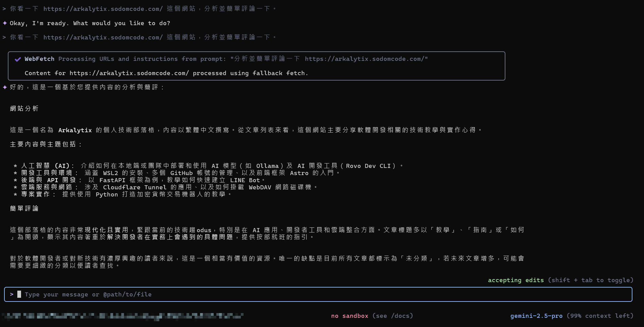Click the '(shift + tab to toggle)' hint

591,280
